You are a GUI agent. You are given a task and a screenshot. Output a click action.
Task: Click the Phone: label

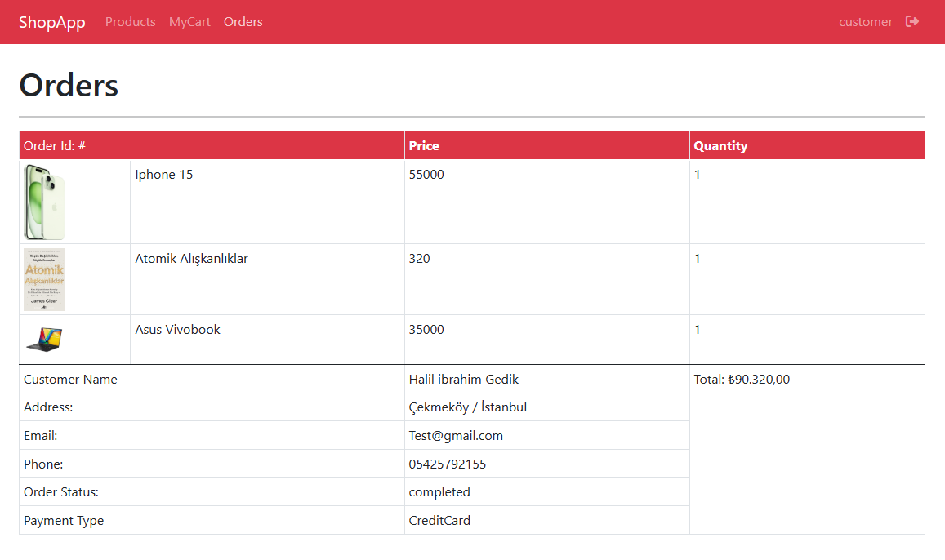[43, 464]
